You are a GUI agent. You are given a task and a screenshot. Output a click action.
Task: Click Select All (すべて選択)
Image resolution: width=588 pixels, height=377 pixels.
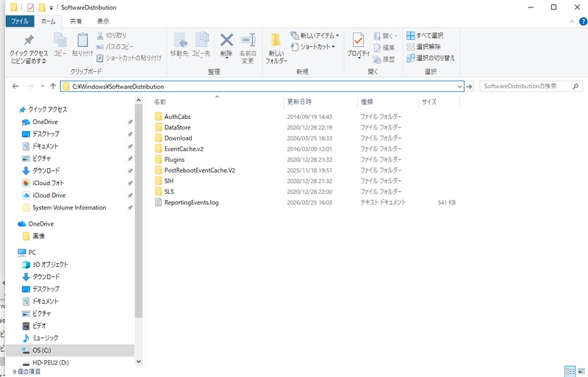point(425,35)
